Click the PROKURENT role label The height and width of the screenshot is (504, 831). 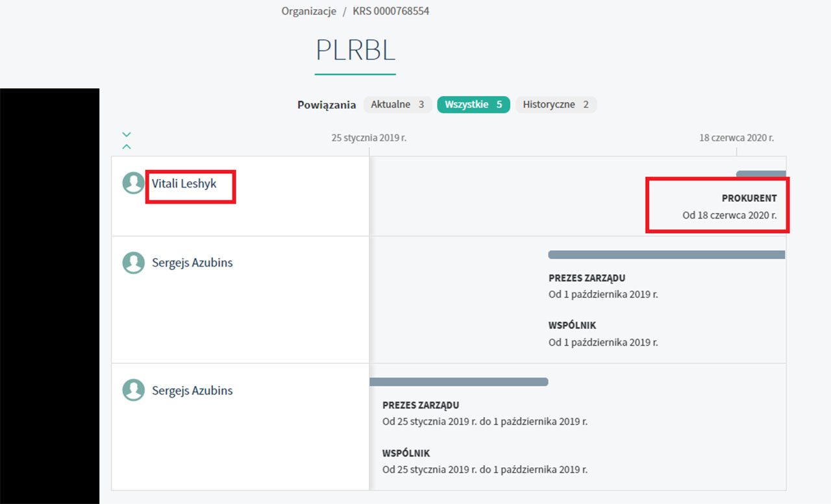click(749, 198)
